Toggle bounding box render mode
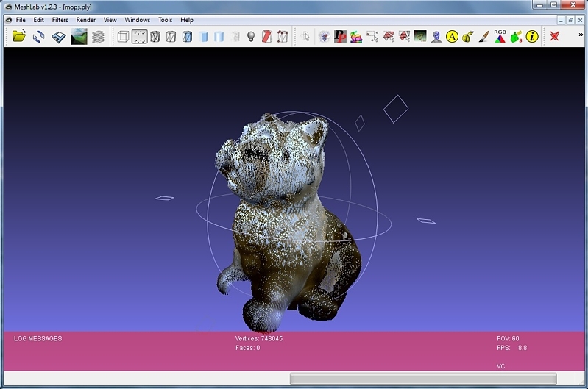The width and height of the screenshot is (588, 389). coord(123,36)
